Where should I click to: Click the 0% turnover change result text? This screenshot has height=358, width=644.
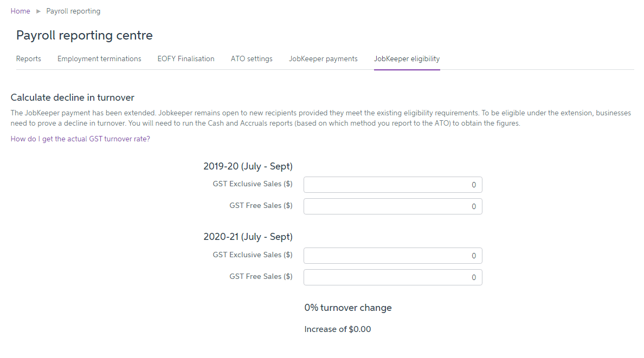(348, 308)
